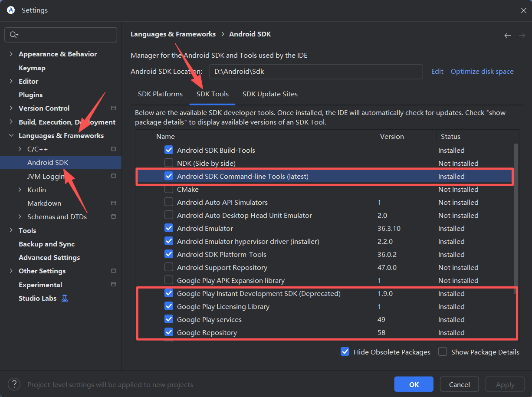The width and height of the screenshot is (532, 397).
Task: Click the OK button
Action: 414,384
